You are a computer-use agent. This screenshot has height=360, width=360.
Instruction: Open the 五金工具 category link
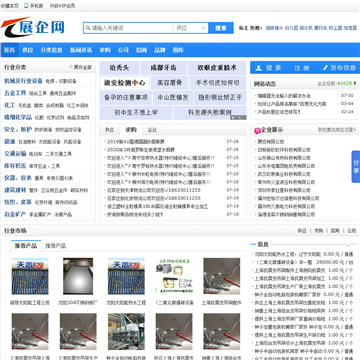(15, 93)
